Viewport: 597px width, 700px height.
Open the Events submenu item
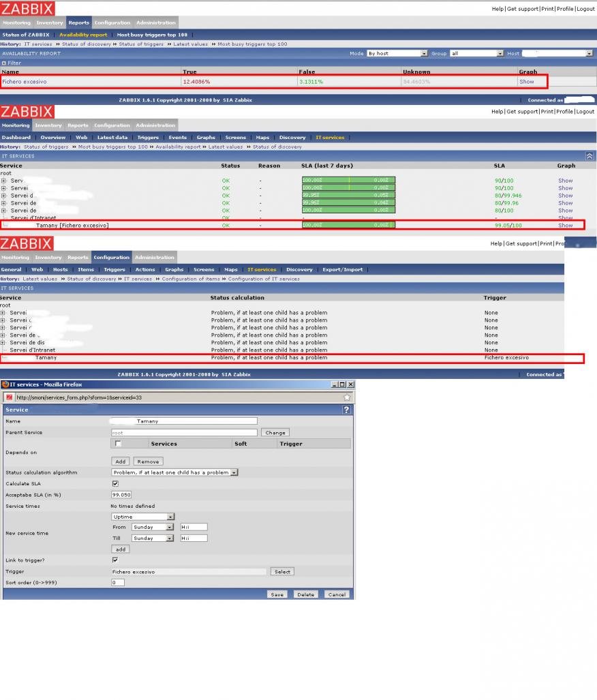(x=177, y=138)
